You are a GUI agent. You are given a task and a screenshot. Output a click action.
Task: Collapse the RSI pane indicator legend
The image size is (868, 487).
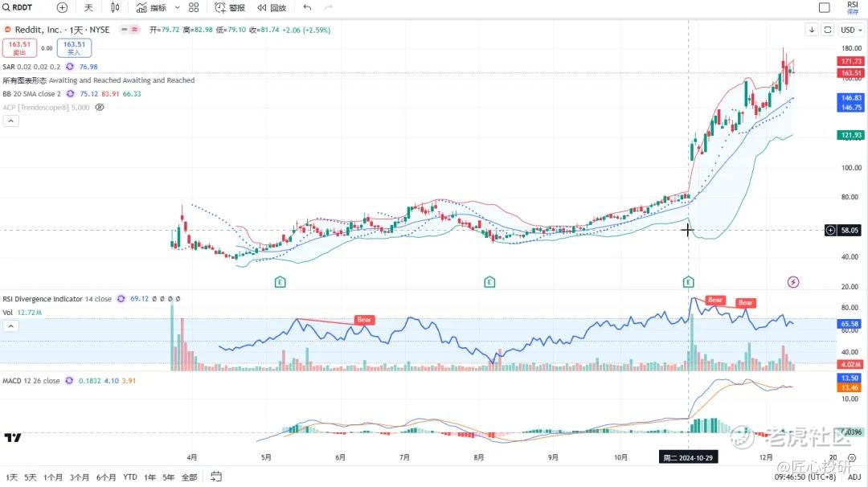[11, 326]
